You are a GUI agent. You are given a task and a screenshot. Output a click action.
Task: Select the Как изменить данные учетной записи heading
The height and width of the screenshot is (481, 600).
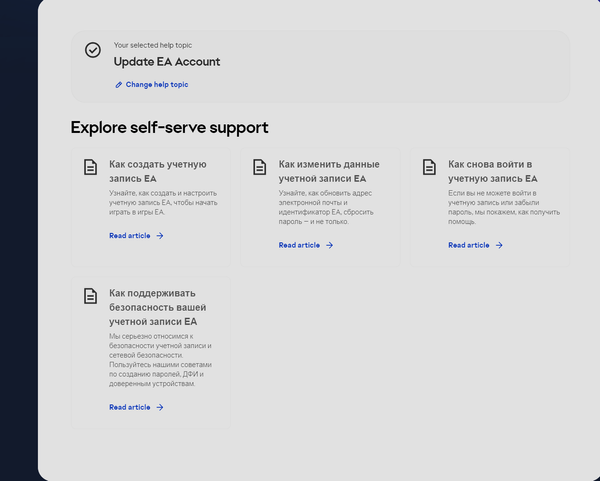[328, 170]
